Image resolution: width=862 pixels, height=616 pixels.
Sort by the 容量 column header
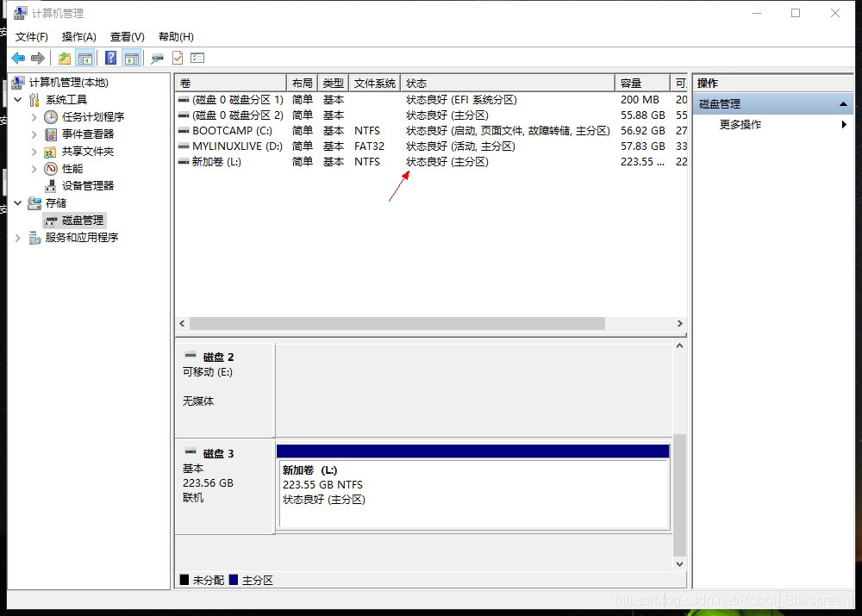tap(643, 83)
